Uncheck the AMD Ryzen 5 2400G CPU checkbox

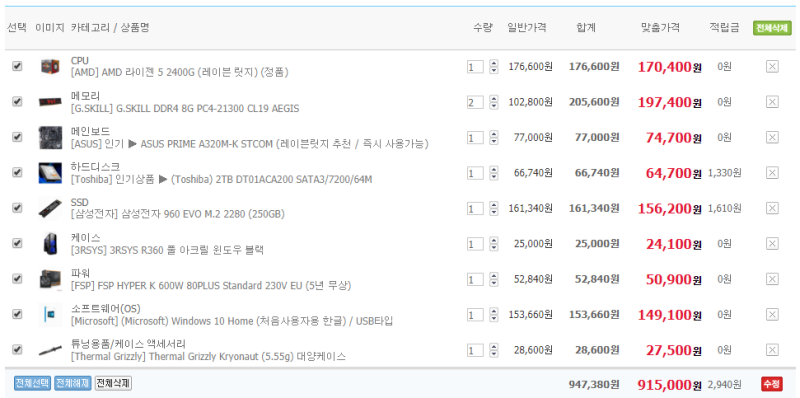click(17, 66)
